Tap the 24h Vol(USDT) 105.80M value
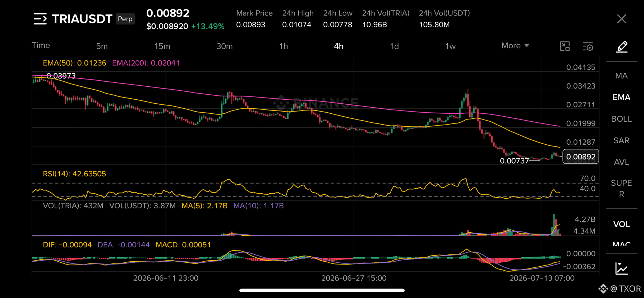The image size is (644, 298). point(434,25)
